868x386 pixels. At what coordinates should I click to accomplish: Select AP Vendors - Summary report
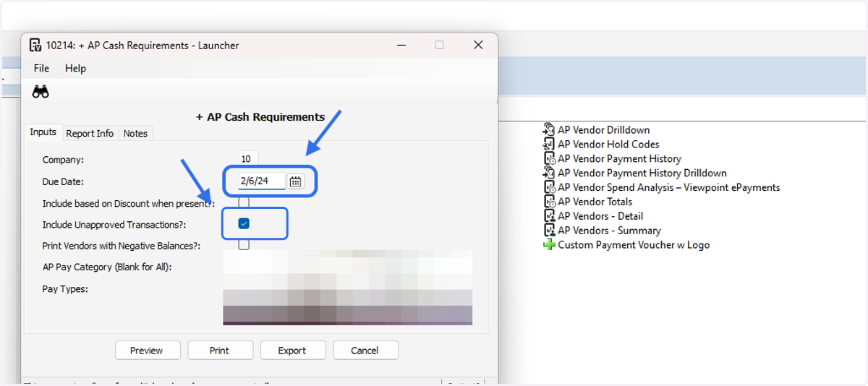(609, 231)
